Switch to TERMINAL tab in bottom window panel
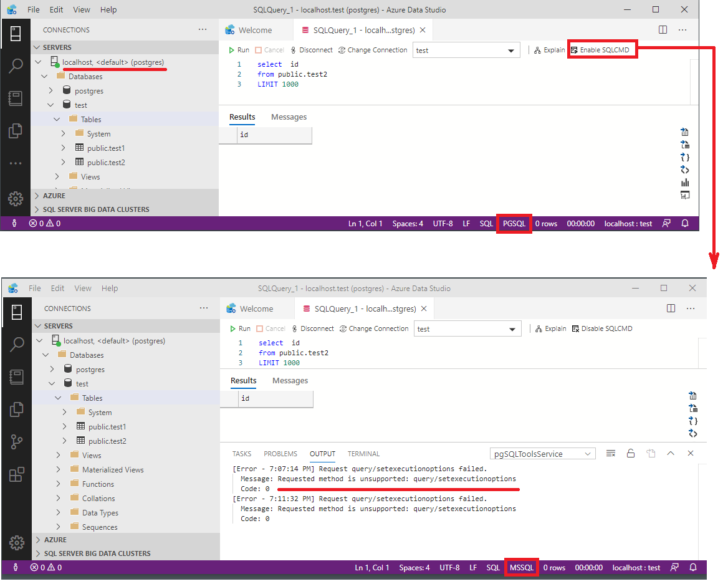 (x=363, y=454)
